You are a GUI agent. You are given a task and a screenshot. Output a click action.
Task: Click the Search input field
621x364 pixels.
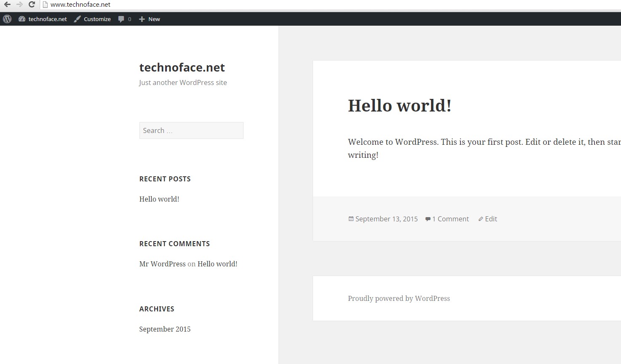coord(191,130)
